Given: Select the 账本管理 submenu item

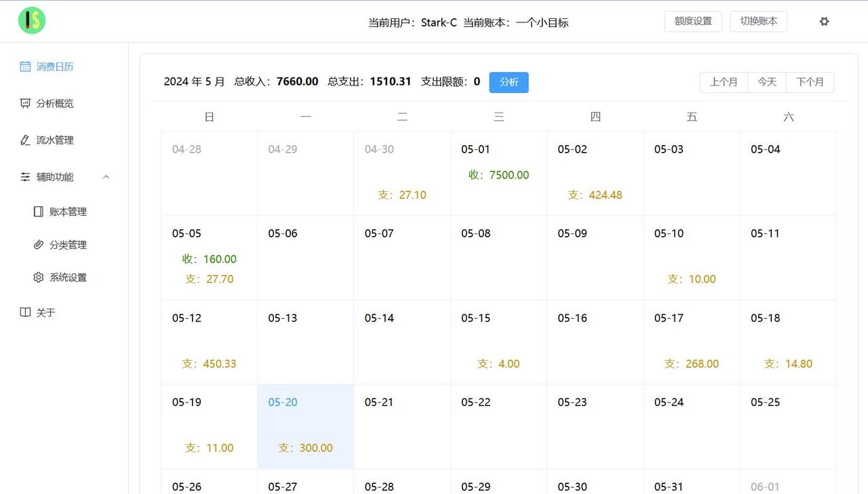Looking at the screenshot, I should 64,212.
